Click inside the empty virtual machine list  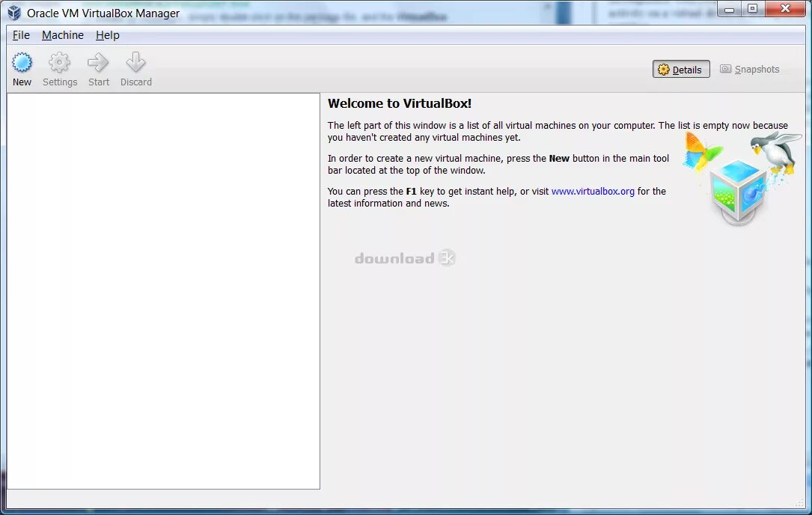[x=163, y=291]
